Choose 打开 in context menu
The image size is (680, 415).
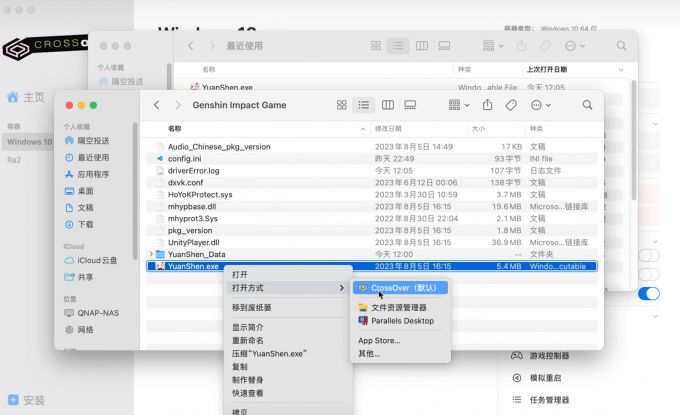point(288,274)
